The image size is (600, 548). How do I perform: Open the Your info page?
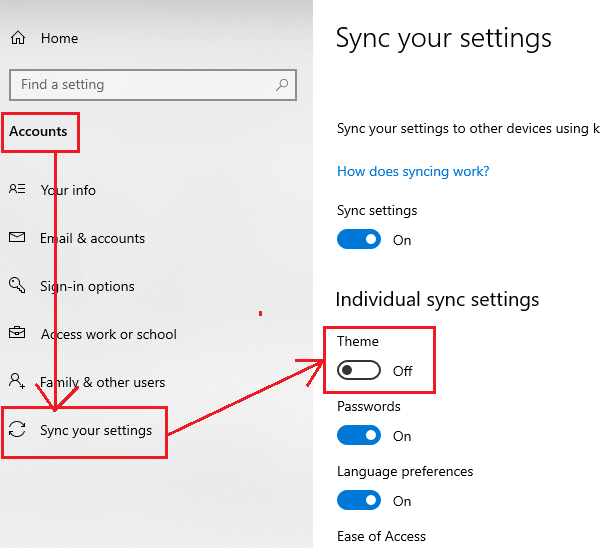click(x=68, y=190)
